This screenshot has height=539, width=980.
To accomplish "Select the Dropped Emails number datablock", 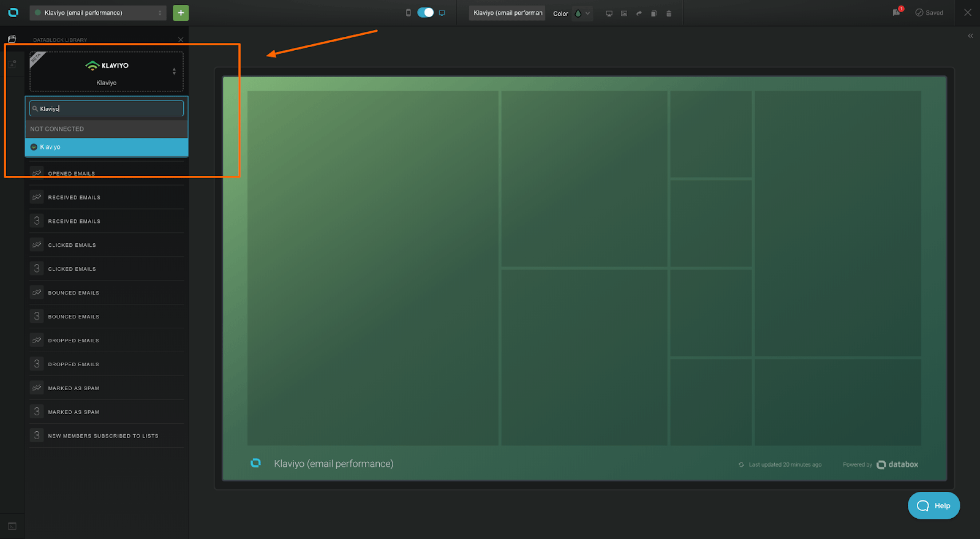I will coord(107,364).
